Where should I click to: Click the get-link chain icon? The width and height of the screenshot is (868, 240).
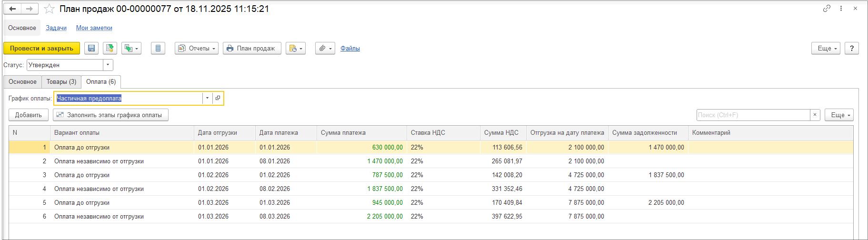pos(827,9)
